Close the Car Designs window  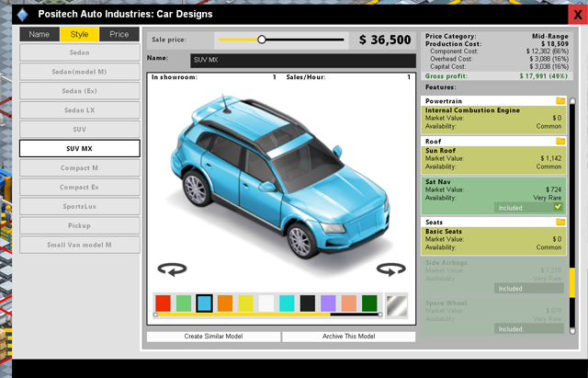[x=578, y=15]
